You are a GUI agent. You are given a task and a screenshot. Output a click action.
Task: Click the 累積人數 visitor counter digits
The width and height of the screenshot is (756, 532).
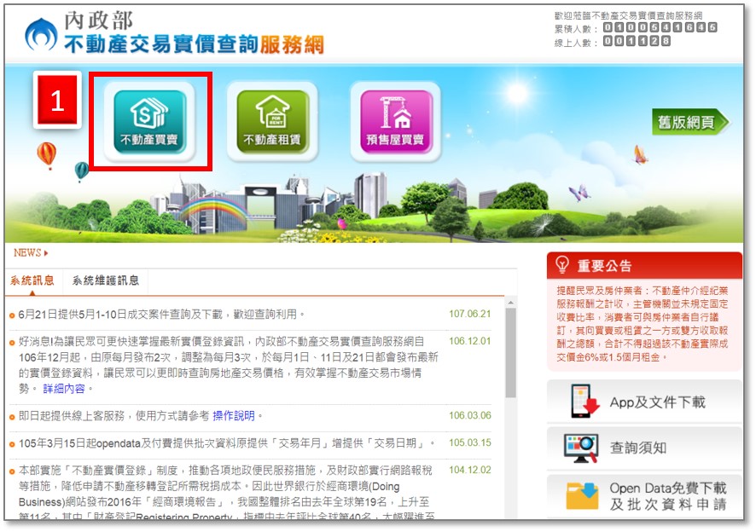(660, 27)
